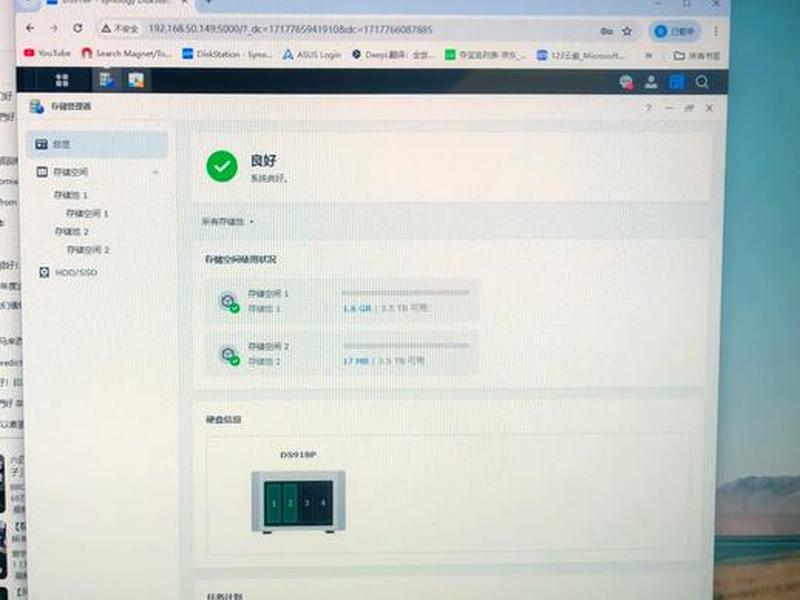
Task: Click drive bay 3 on the DS918P diagram
Action: [x=307, y=504]
